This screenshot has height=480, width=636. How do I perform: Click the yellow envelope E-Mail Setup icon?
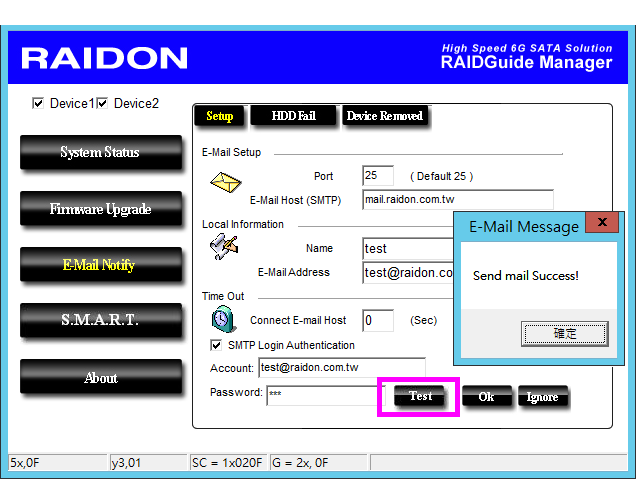click(226, 182)
